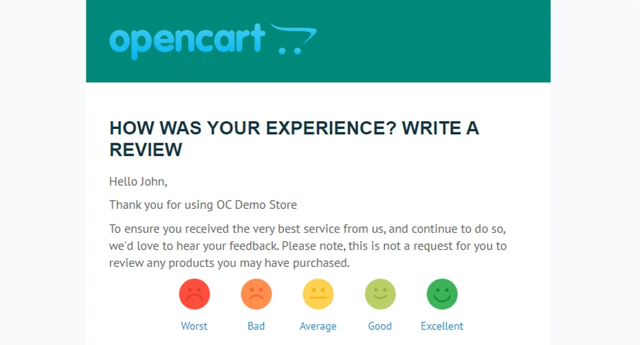Click the opencart logo text
The height and width of the screenshot is (345, 644).
187,41
